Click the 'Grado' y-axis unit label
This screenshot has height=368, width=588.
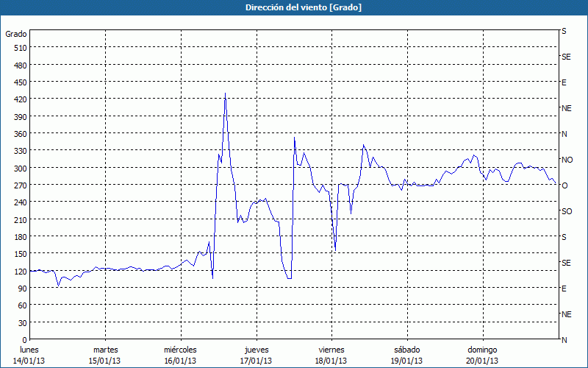point(16,34)
